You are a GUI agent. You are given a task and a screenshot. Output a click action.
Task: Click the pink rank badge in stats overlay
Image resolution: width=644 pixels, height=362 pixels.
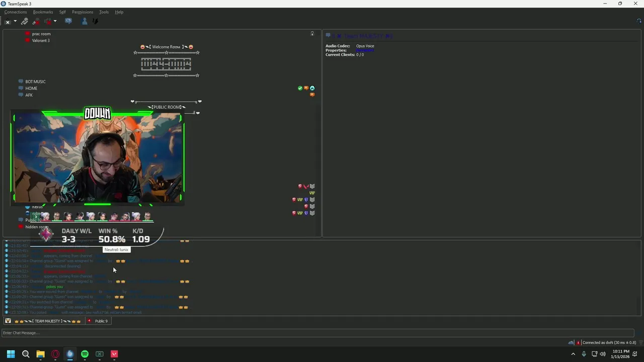[x=46, y=234]
